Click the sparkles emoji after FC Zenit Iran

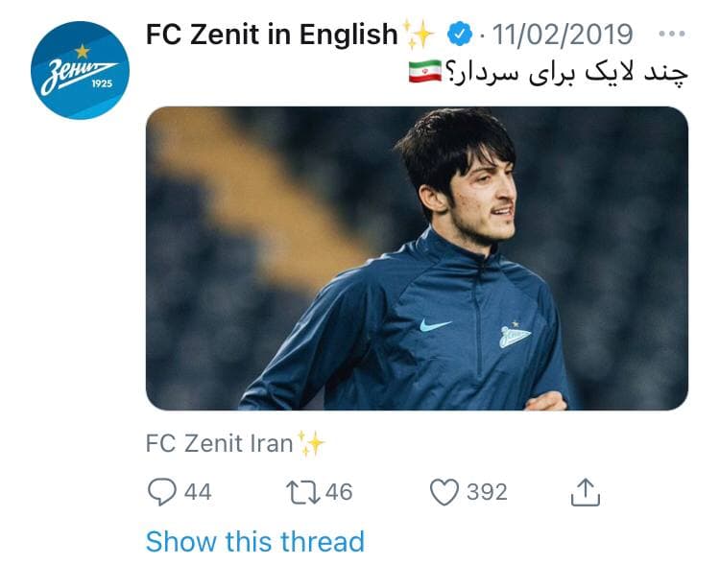tap(310, 444)
